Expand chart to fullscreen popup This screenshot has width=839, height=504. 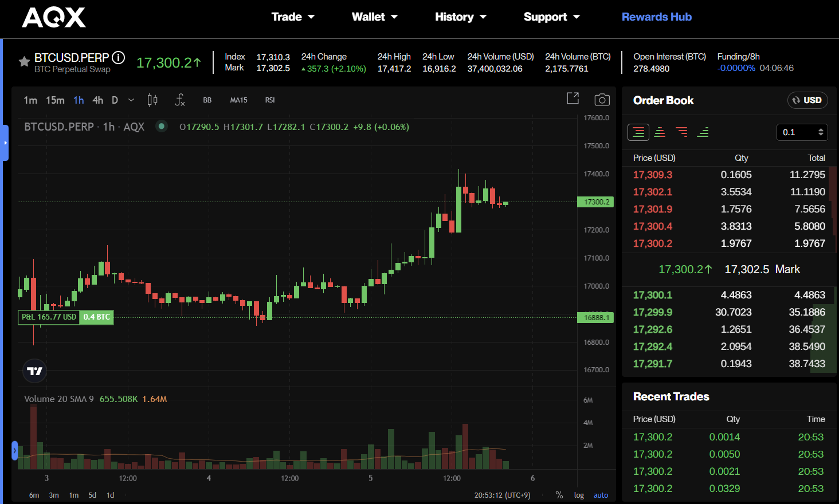[x=573, y=99]
